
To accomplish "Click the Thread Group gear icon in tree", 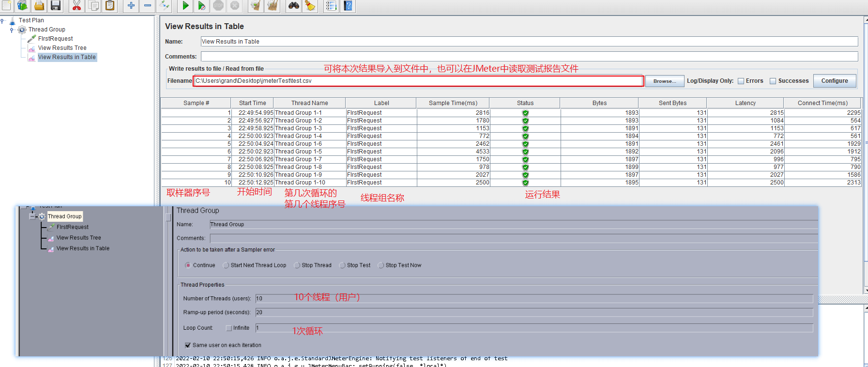I will pyautogui.click(x=22, y=30).
